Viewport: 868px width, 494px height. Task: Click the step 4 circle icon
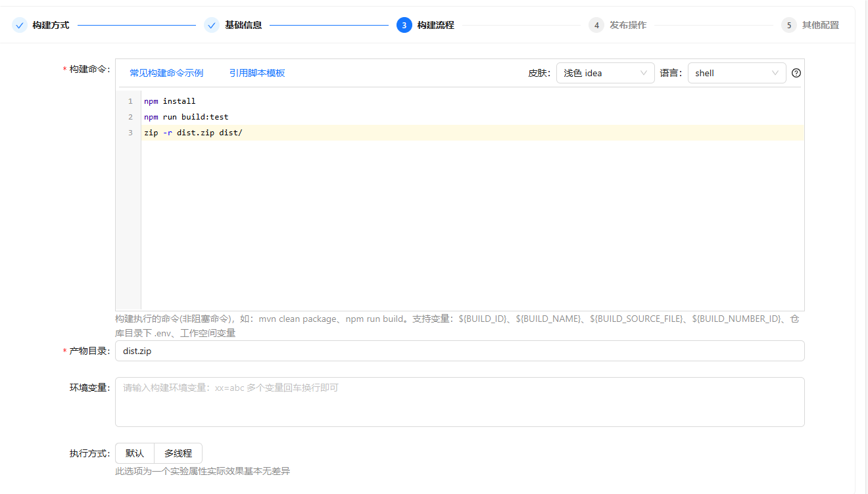click(596, 25)
